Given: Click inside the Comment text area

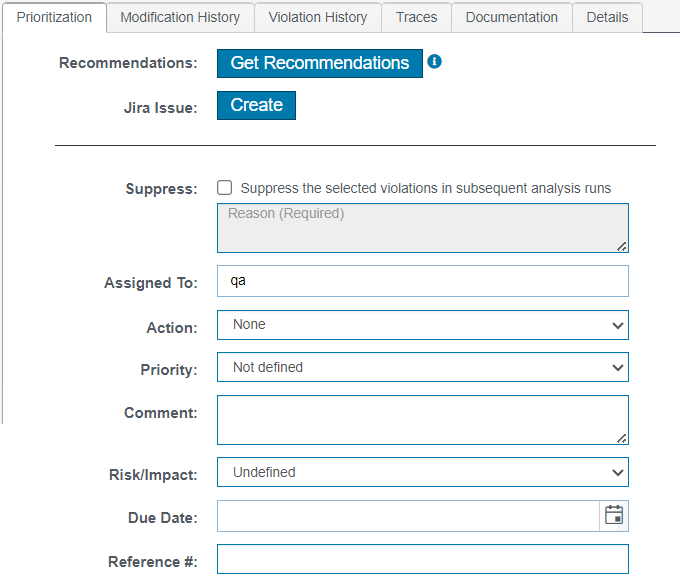Looking at the screenshot, I should [423, 420].
